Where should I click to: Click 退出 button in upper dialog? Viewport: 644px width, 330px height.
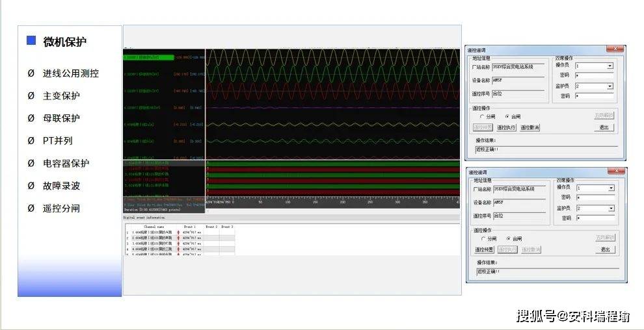click(x=604, y=127)
